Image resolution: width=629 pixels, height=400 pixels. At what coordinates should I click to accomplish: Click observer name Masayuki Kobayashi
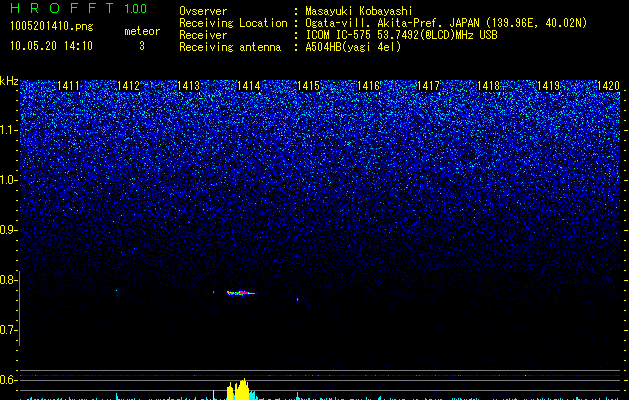point(359,11)
